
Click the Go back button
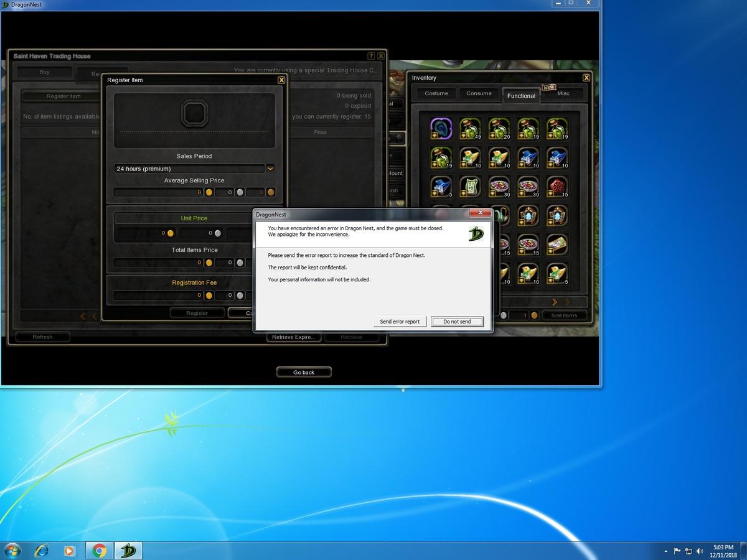[x=304, y=372]
